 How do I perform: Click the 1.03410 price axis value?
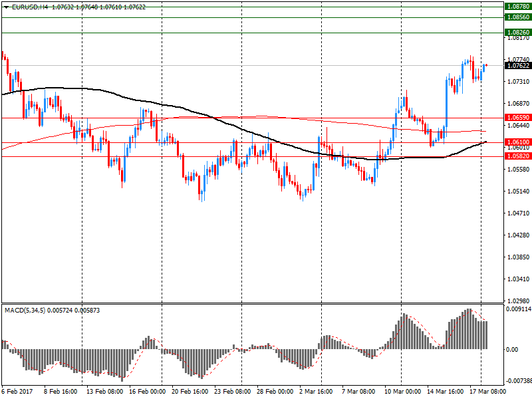(519, 279)
